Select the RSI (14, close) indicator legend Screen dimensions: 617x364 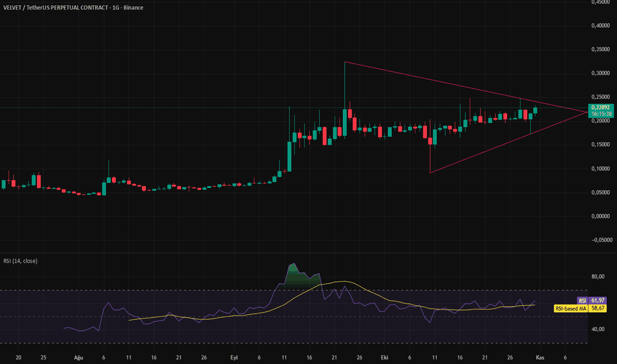tap(21, 261)
